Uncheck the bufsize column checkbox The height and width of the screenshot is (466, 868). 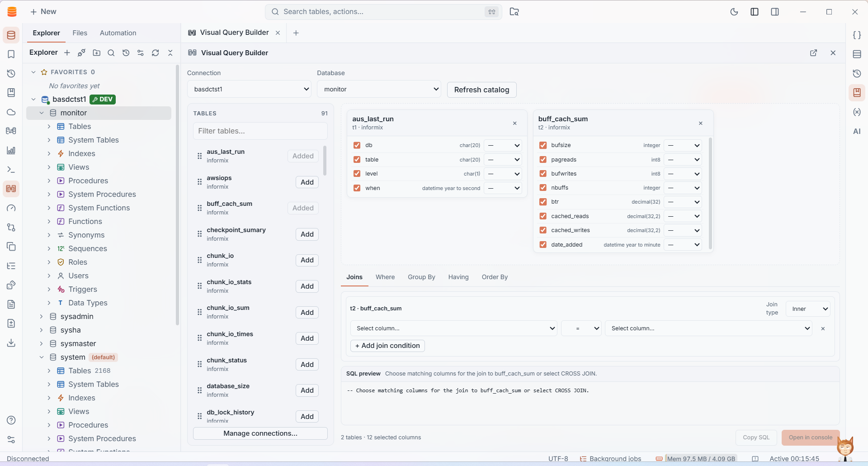[543, 145]
